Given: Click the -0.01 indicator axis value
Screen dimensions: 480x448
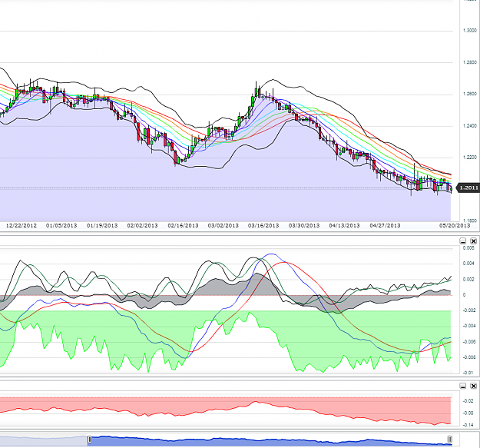Looking at the screenshot, I should (x=468, y=373).
